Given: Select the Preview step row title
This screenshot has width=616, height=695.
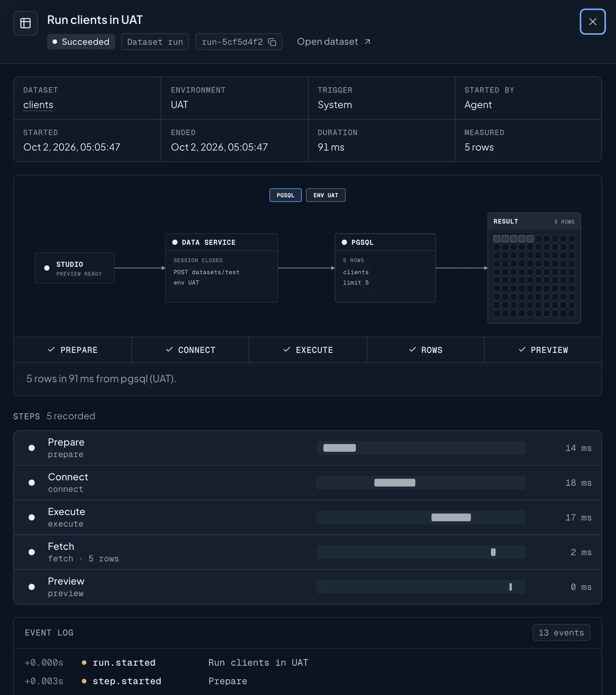Looking at the screenshot, I should (66, 581).
